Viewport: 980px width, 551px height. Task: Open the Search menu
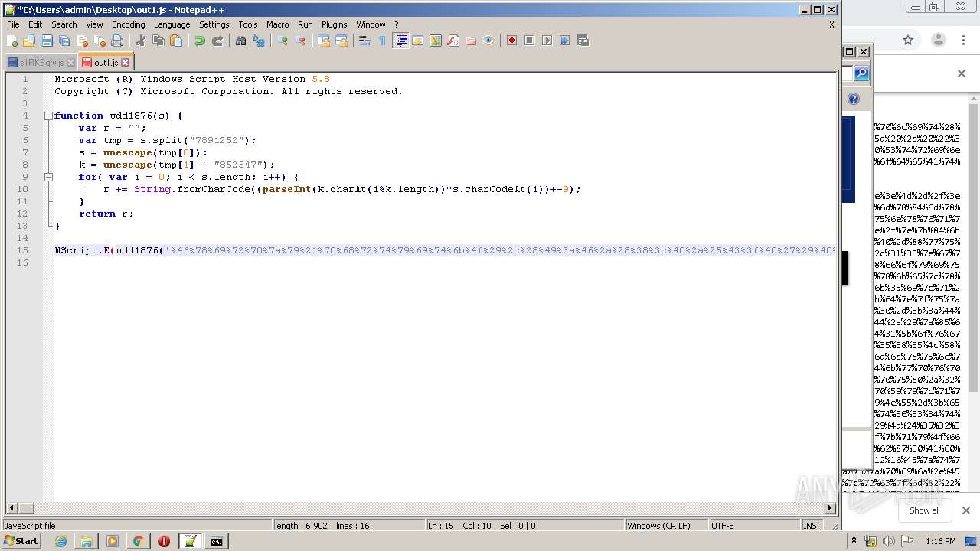pos(64,24)
